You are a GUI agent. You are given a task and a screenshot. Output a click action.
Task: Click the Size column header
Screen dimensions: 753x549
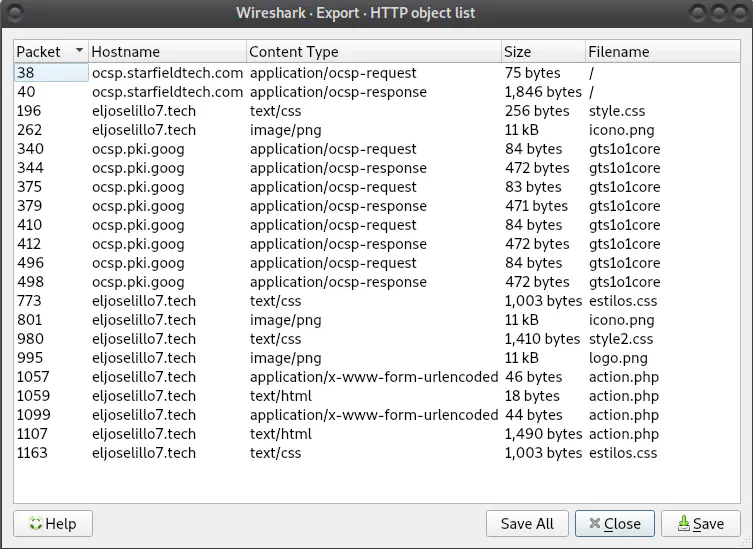coord(542,51)
